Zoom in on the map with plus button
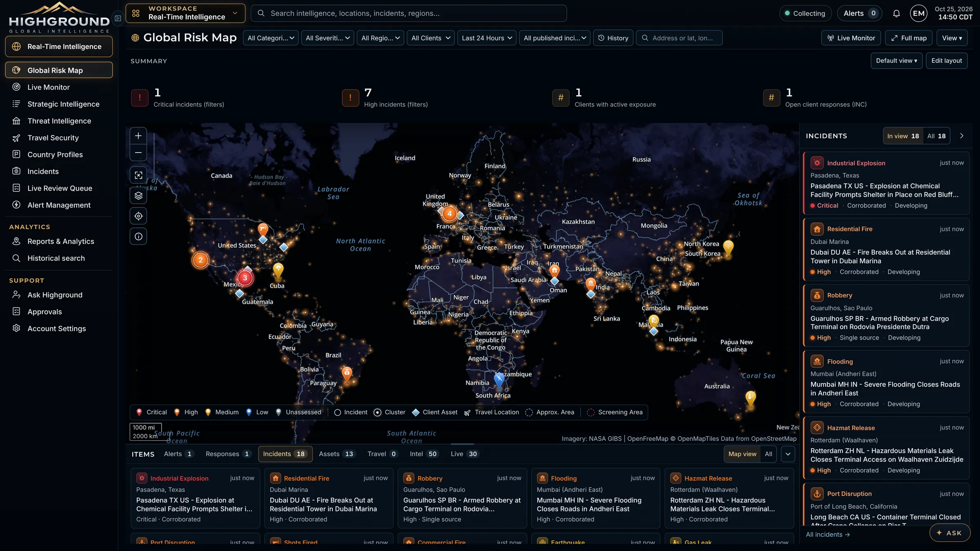The image size is (980, 551). 138,136
